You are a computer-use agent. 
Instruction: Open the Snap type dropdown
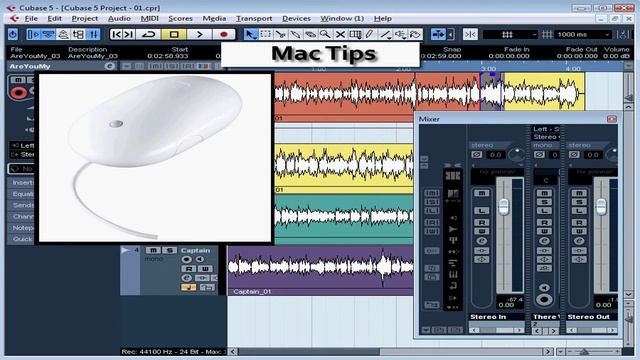[x=510, y=35]
